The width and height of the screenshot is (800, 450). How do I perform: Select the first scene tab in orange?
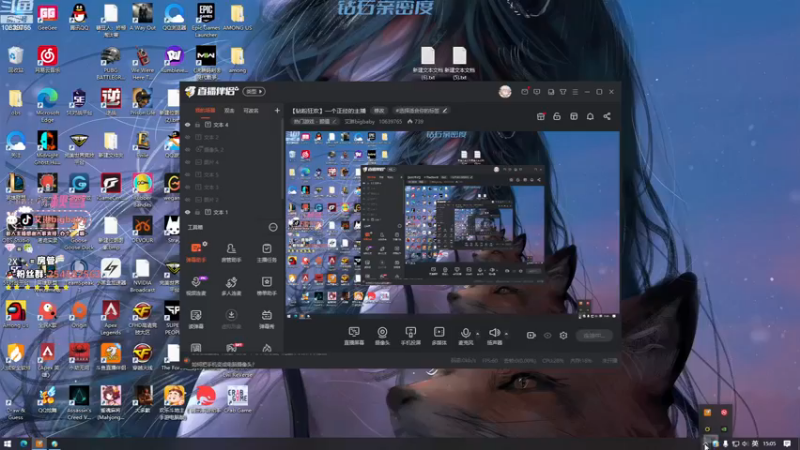tap(205, 111)
